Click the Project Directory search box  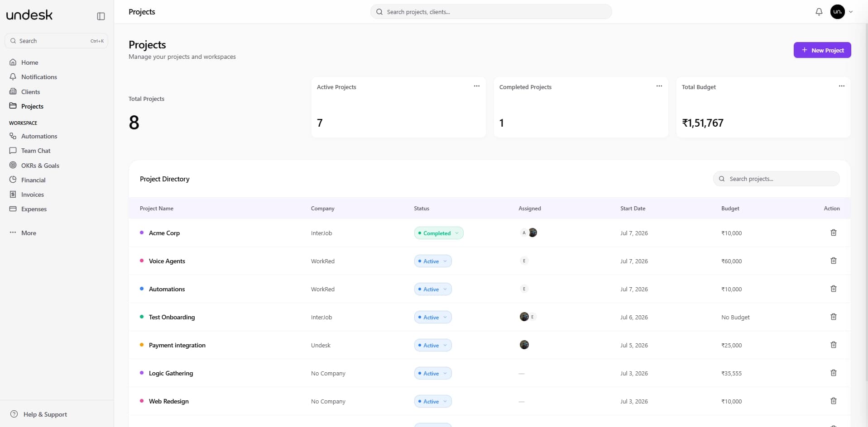pyautogui.click(x=776, y=179)
